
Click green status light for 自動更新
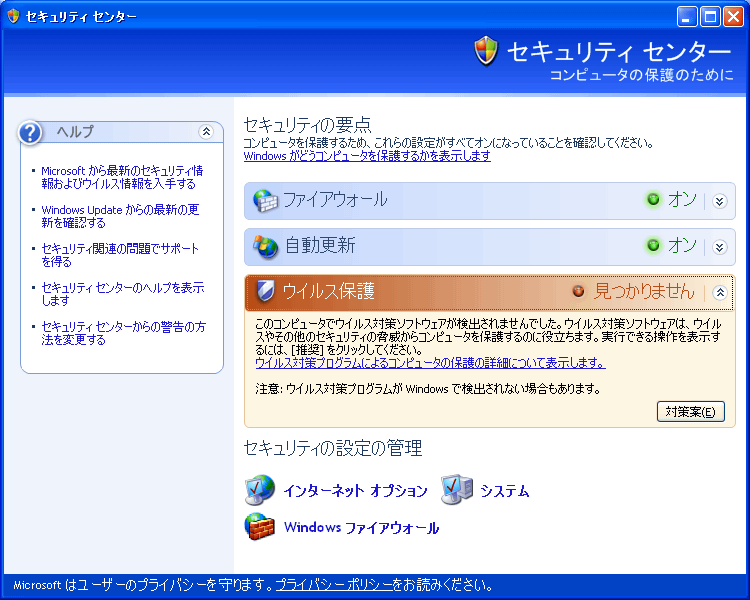click(x=653, y=245)
